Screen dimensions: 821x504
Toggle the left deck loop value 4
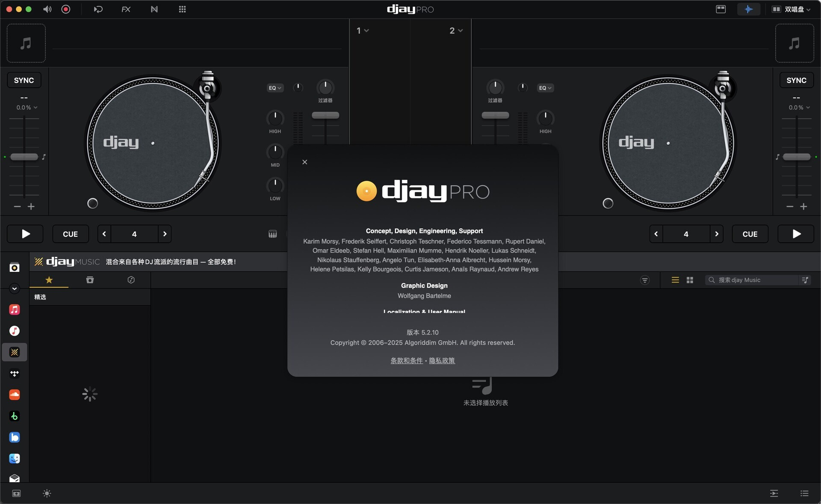pyautogui.click(x=134, y=234)
